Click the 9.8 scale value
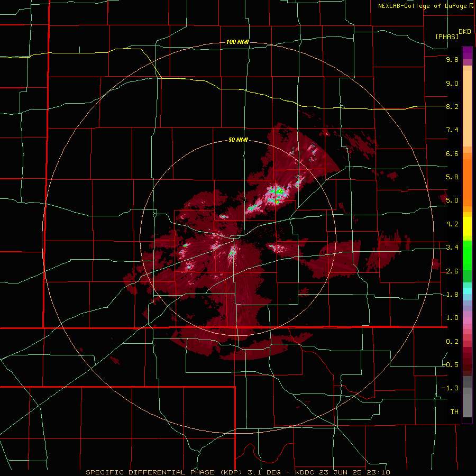Viewport: 476px width, 476px height. coord(452,59)
